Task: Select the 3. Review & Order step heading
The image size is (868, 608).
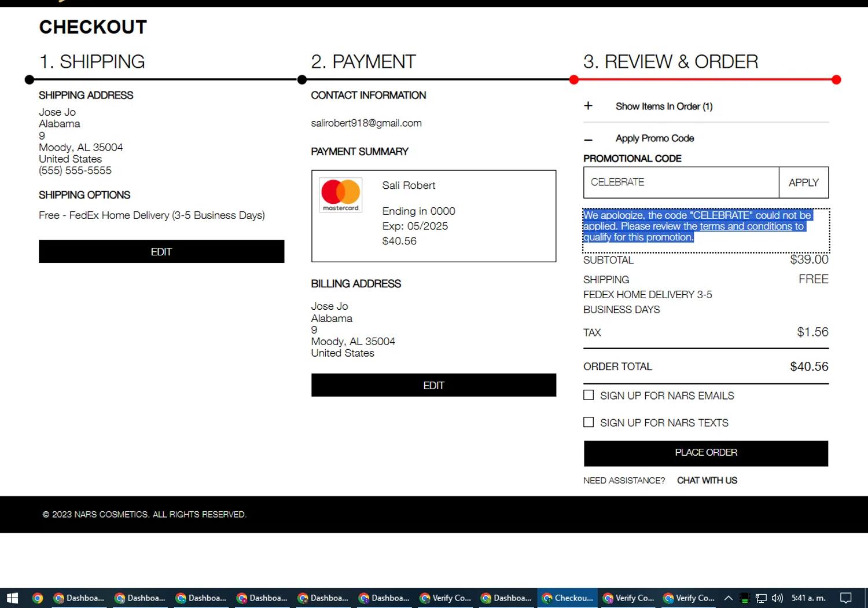Action: coord(671,61)
